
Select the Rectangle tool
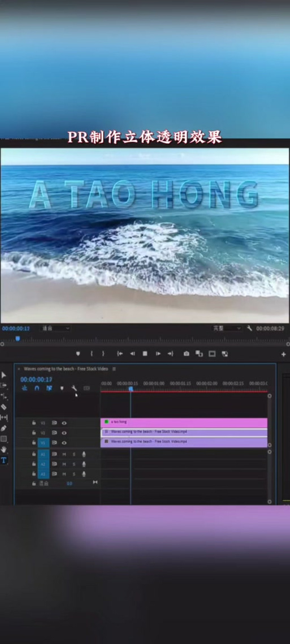(4, 439)
